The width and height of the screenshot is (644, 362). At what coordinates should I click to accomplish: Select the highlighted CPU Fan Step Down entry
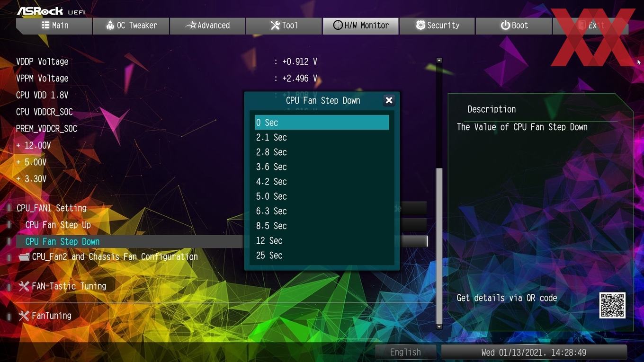pyautogui.click(x=63, y=242)
